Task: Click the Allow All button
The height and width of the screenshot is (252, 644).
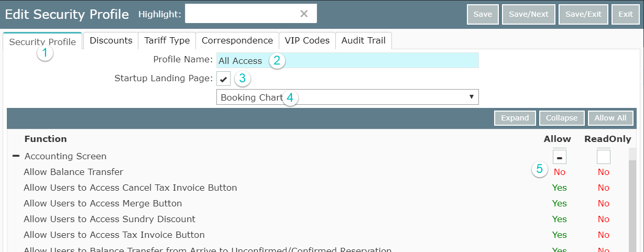Action: (610, 118)
